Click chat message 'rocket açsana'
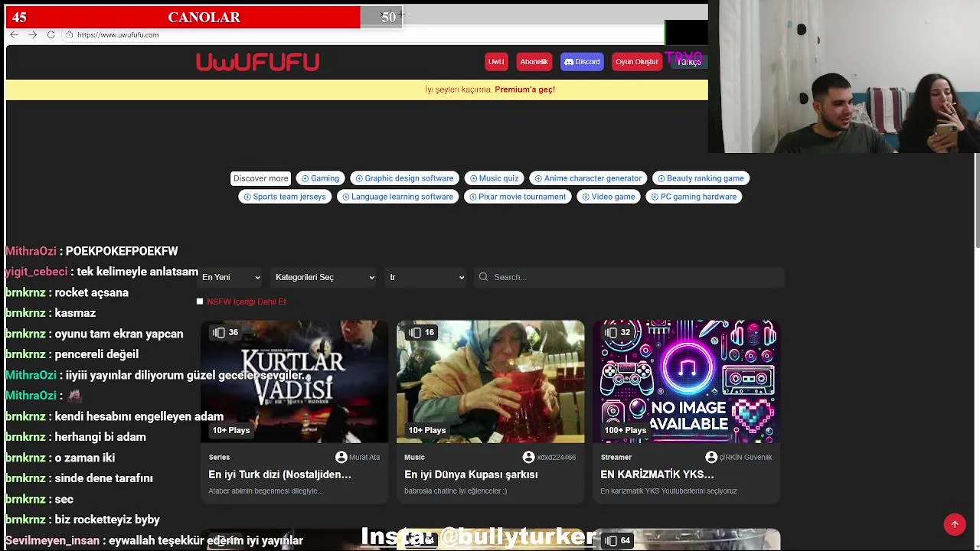This screenshot has width=980, height=551. coord(91,292)
